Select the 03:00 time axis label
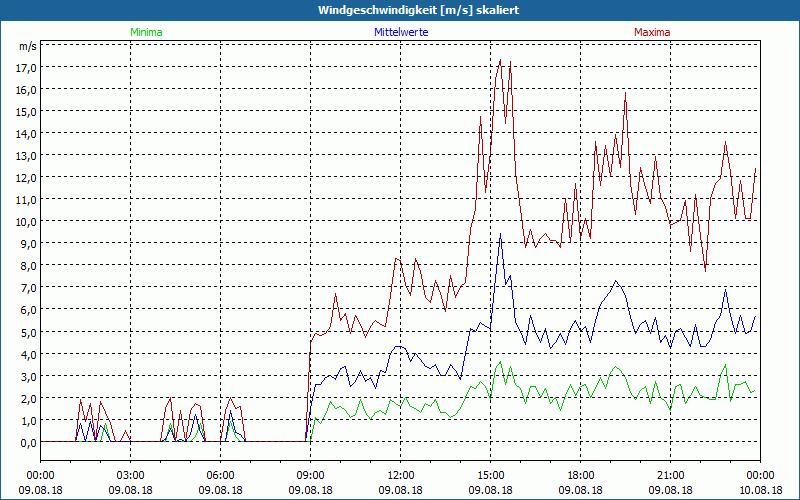 tap(131, 475)
